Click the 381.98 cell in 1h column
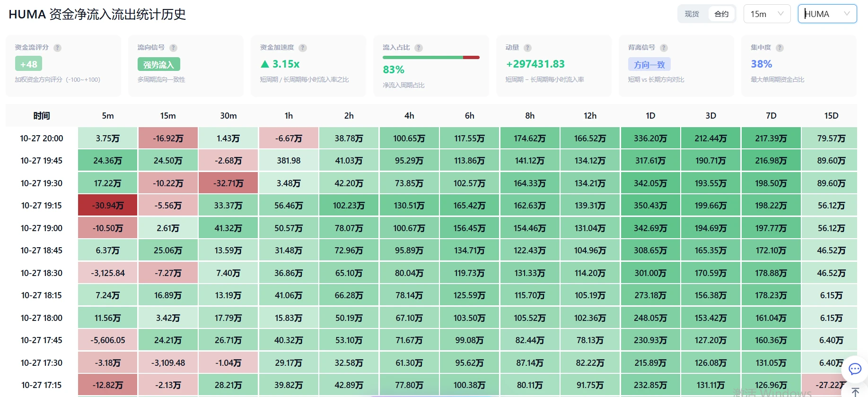This screenshot has width=868, height=397. tap(289, 161)
